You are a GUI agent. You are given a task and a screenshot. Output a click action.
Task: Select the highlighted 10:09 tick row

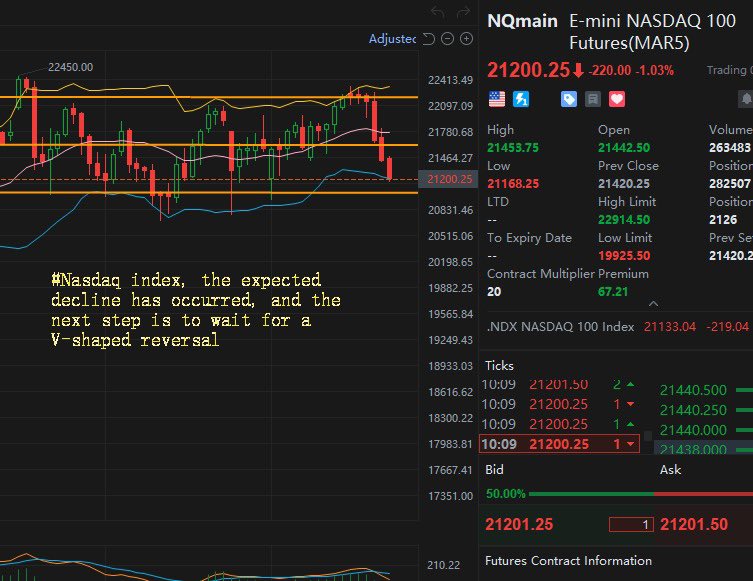(559, 444)
